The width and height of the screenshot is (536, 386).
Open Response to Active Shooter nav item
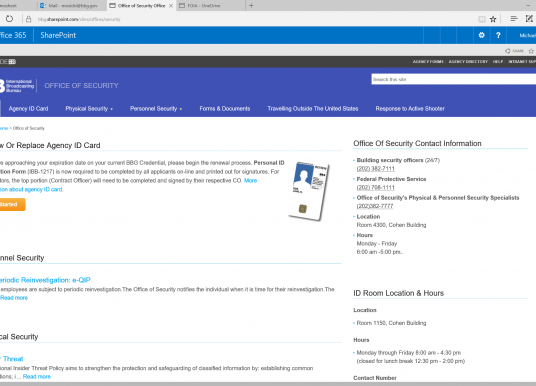tap(410, 109)
